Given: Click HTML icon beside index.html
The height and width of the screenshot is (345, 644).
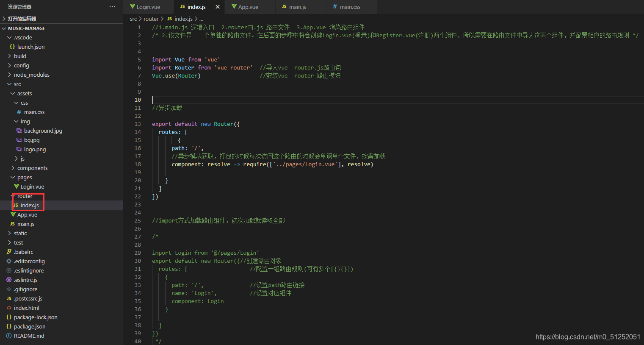Looking at the screenshot, I should click(9, 308).
